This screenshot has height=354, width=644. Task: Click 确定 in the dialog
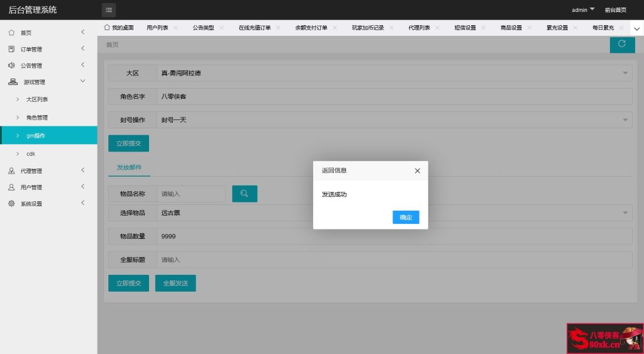pos(406,218)
